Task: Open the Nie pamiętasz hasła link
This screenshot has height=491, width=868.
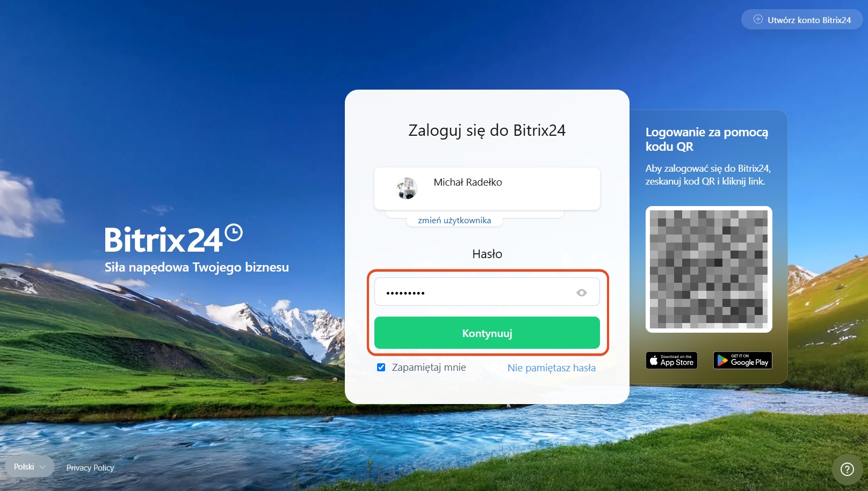Action: pyautogui.click(x=552, y=368)
